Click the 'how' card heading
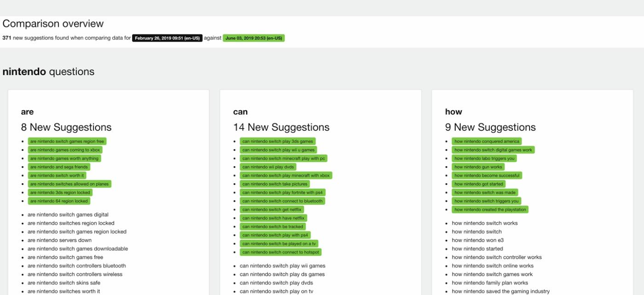 [454, 112]
